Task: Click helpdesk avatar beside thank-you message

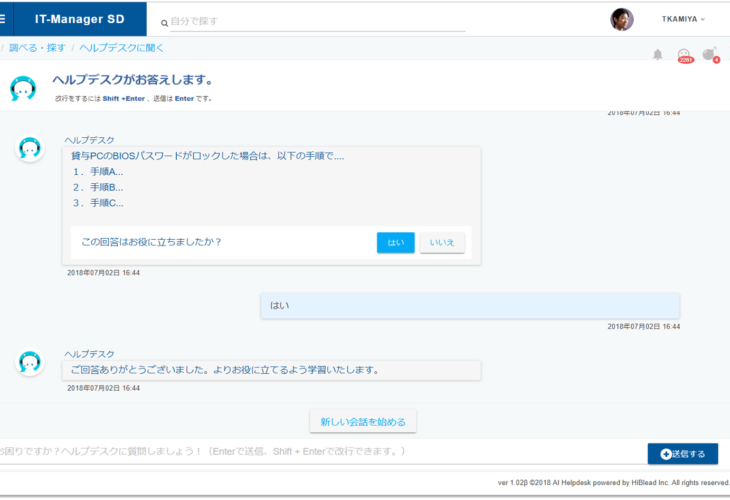Action: (x=30, y=362)
